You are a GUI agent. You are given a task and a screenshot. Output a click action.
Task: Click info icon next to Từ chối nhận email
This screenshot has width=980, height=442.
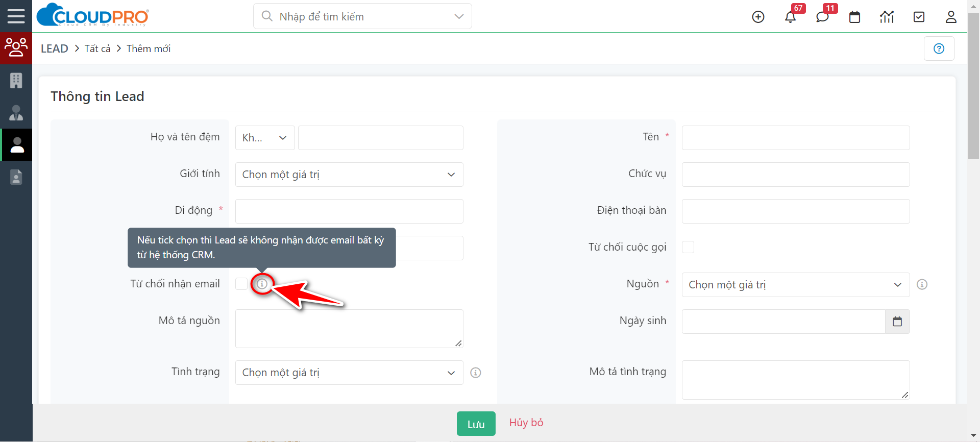262,284
